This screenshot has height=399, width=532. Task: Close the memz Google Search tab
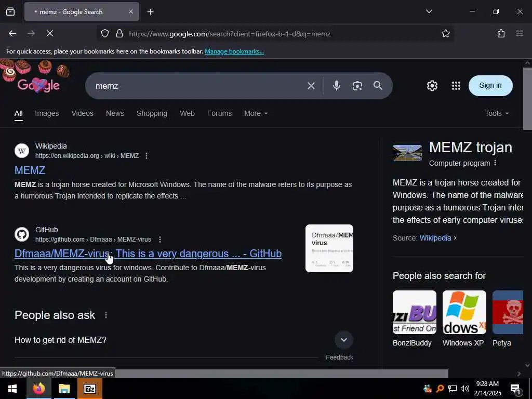[131, 12]
